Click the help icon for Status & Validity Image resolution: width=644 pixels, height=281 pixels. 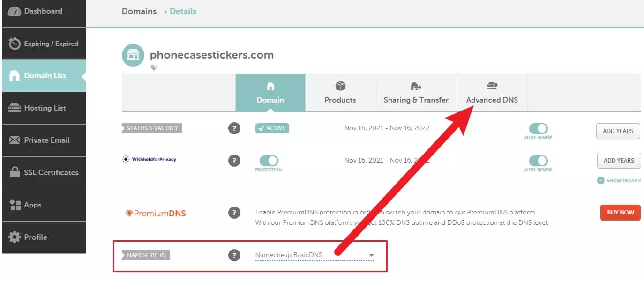click(x=234, y=128)
